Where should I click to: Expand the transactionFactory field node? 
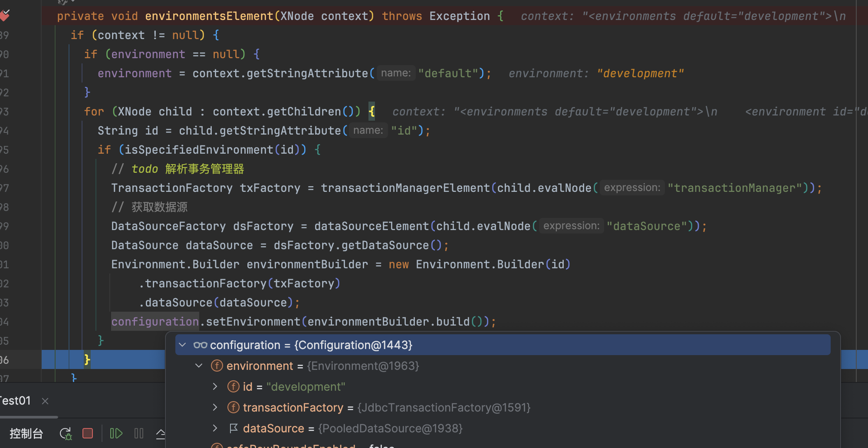click(215, 408)
